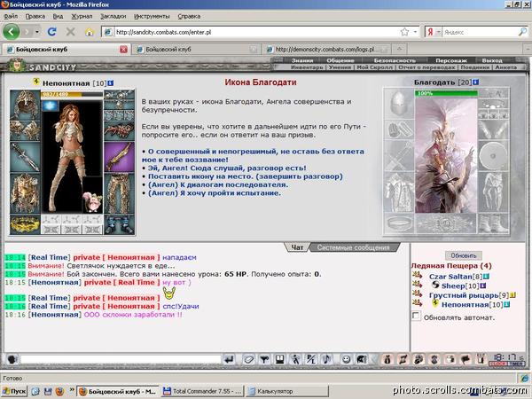The width and height of the screenshot is (532, 399).
Task: Click Непонятная's orange HP bar
Action: pos(71,94)
